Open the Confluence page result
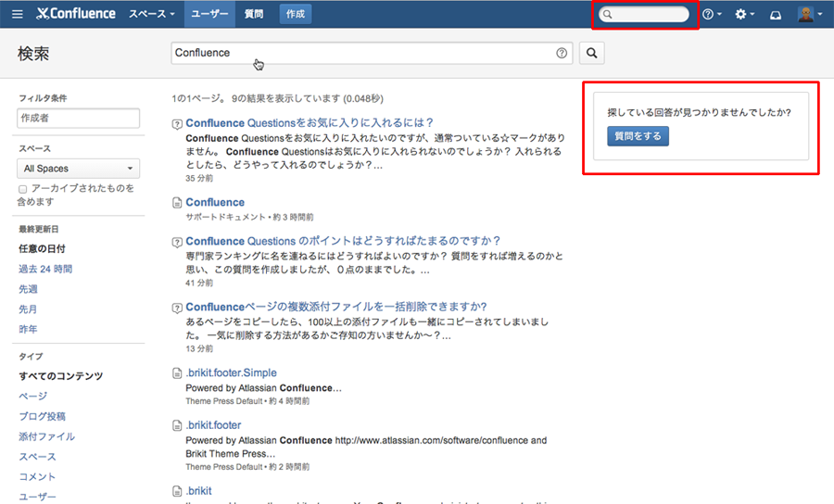 click(x=215, y=203)
